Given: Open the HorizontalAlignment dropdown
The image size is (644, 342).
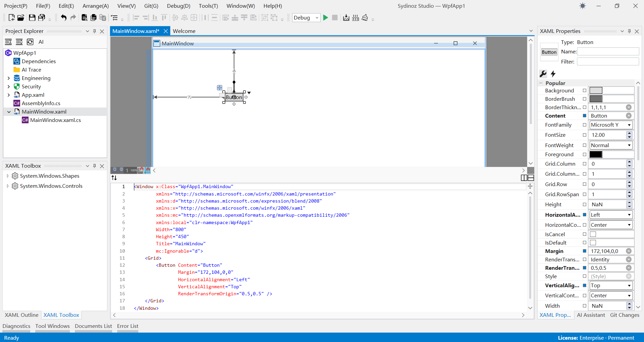Looking at the screenshot, I should (611, 215).
